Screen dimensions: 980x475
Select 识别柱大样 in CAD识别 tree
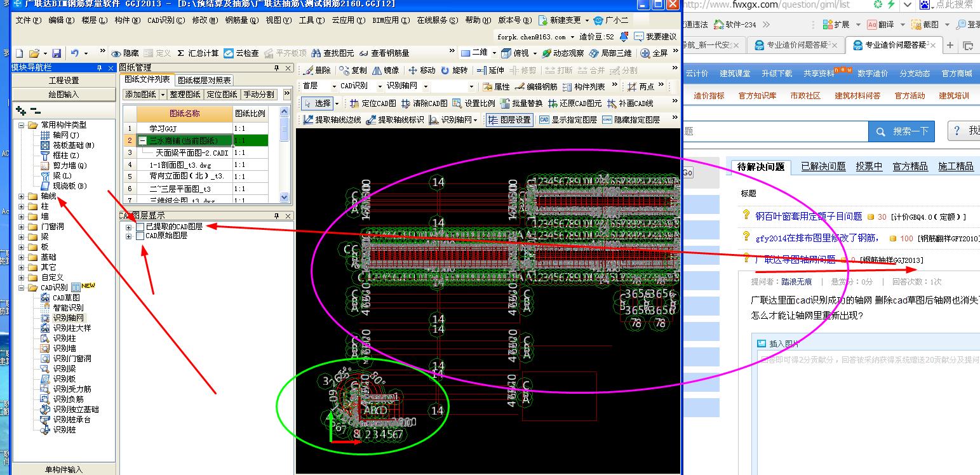coord(72,328)
